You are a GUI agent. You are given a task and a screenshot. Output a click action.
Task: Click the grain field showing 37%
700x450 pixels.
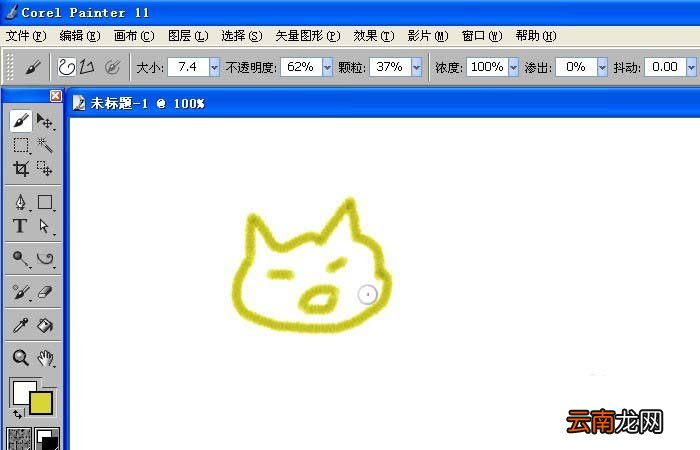[x=390, y=67]
